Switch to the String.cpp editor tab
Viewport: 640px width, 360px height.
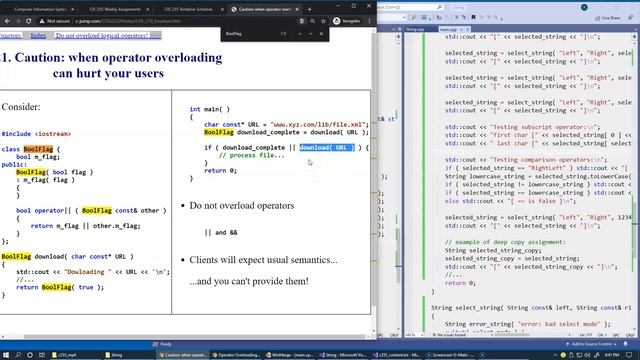tap(414, 29)
